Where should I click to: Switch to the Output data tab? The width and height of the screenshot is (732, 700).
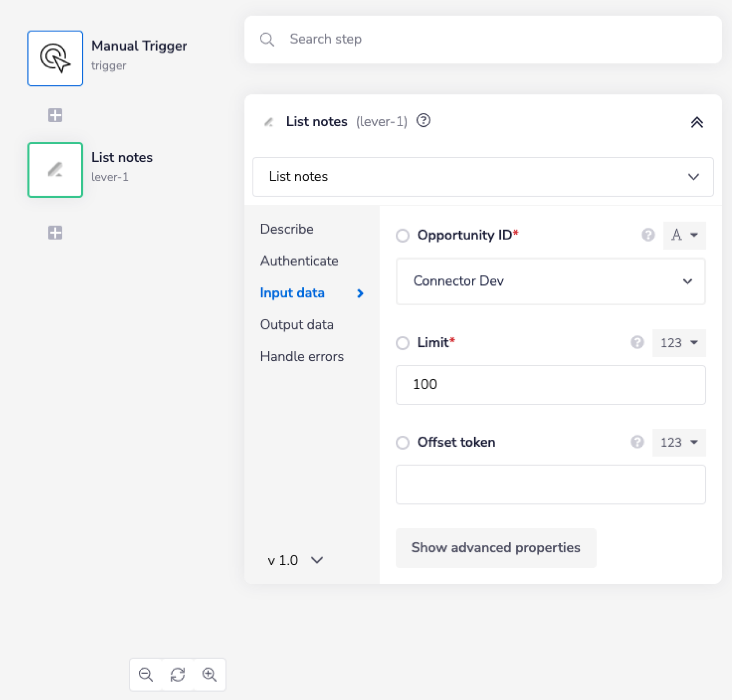pyautogui.click(x=296, y=325)
